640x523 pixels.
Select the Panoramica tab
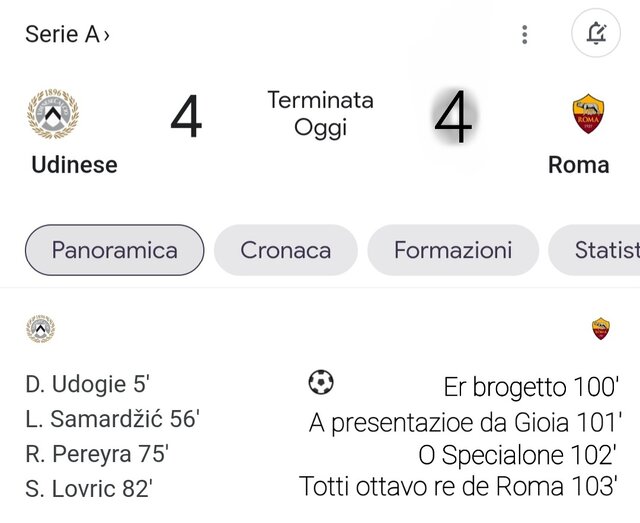point(114,250)
